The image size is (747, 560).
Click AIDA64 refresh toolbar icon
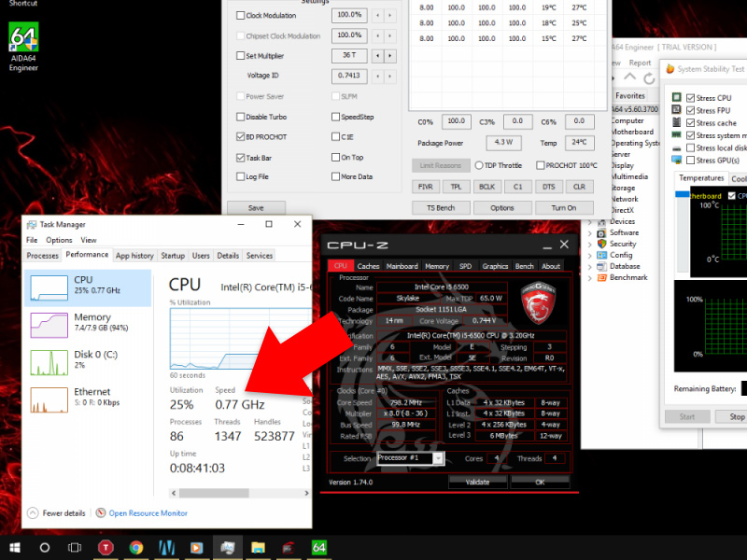pos(649,78)
